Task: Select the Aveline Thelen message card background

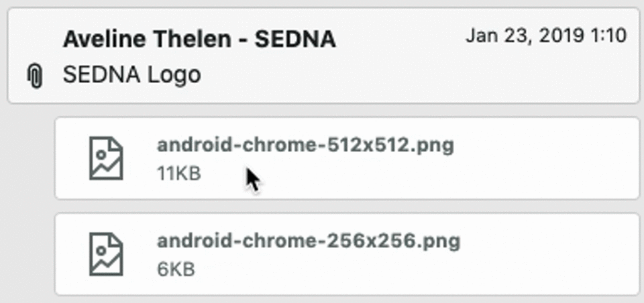Action: pyautogui.click(x=323, y=56)
